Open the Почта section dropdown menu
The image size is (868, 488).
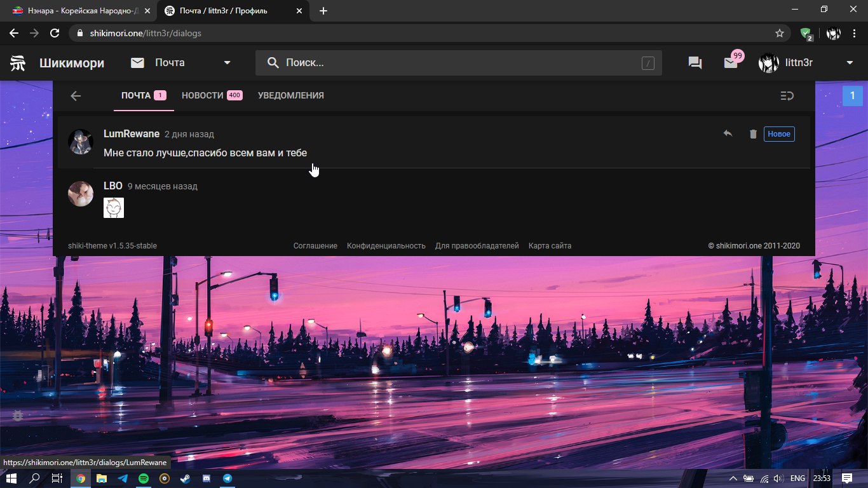coord(181,62)
